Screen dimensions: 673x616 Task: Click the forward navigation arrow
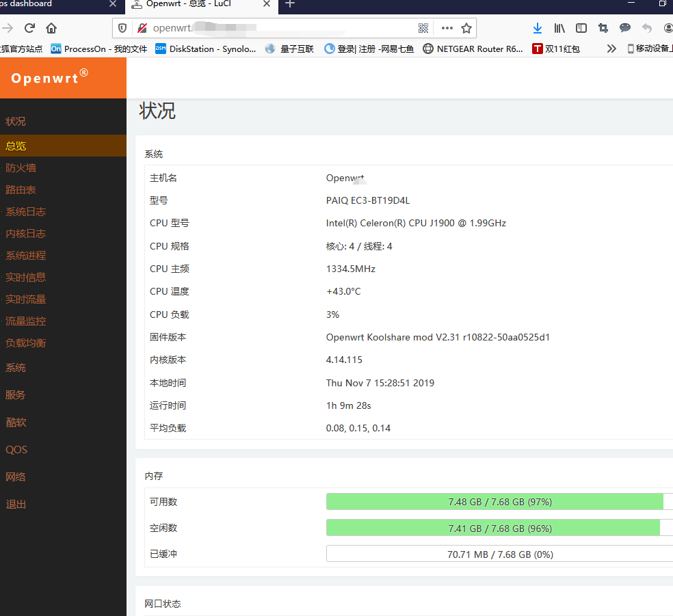click(8, 28)
